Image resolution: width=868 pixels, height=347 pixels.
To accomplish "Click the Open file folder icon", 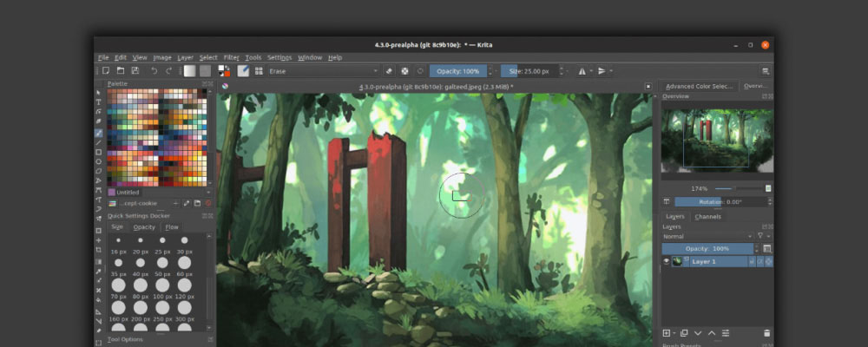I will pos(120,70).
